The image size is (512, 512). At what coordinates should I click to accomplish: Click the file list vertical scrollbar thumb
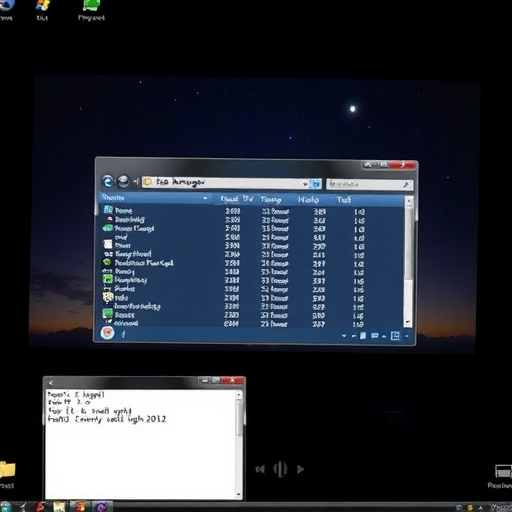click(409, 243)
